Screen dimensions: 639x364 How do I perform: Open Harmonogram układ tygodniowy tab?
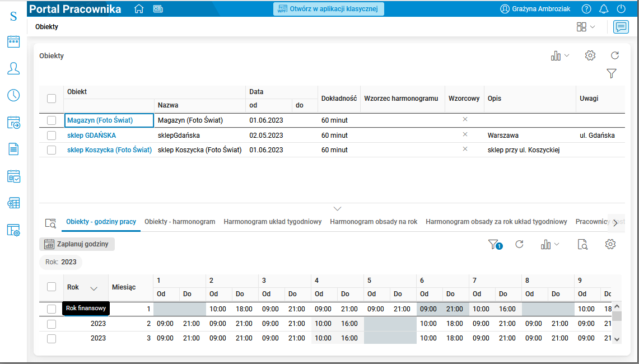[273, 222]
